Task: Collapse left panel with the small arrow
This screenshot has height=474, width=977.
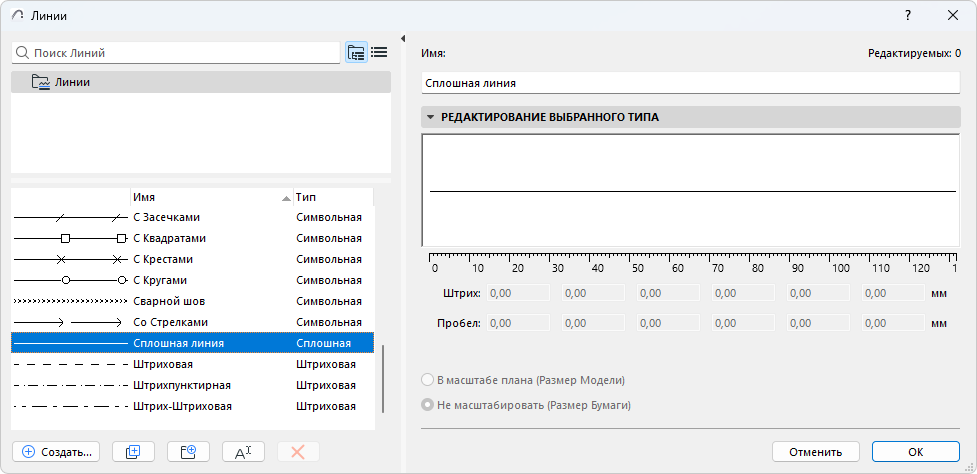Action: point(402,39)
